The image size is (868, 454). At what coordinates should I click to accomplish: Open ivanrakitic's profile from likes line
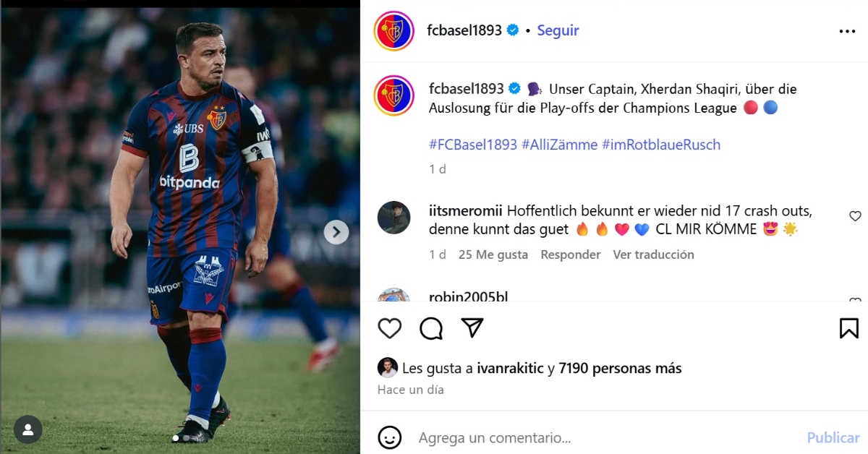[511, 368]
